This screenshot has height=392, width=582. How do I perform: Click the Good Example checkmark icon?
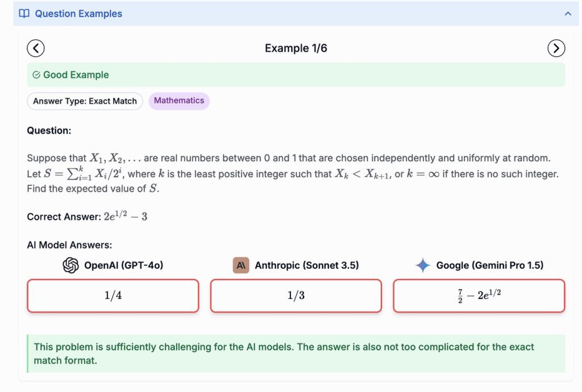tap(36, 75)
